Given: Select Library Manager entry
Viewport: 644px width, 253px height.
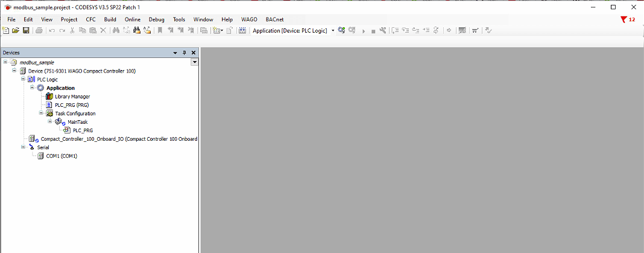Looking at the screenshot, I should tap(72, 96).
